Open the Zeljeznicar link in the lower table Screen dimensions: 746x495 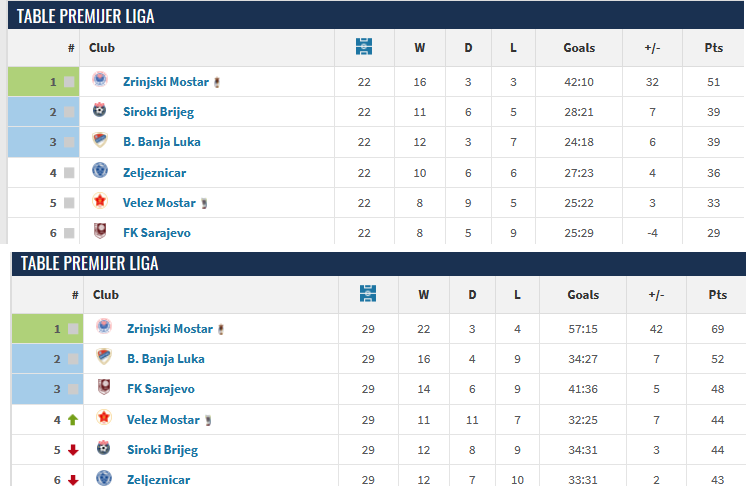[158, 480]
